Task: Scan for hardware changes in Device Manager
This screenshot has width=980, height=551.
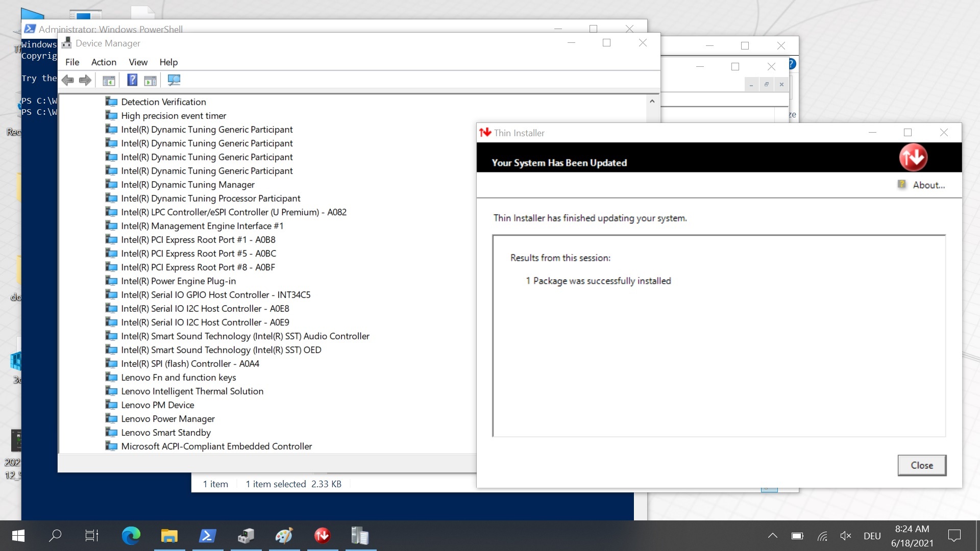Action: click(174, 80)
